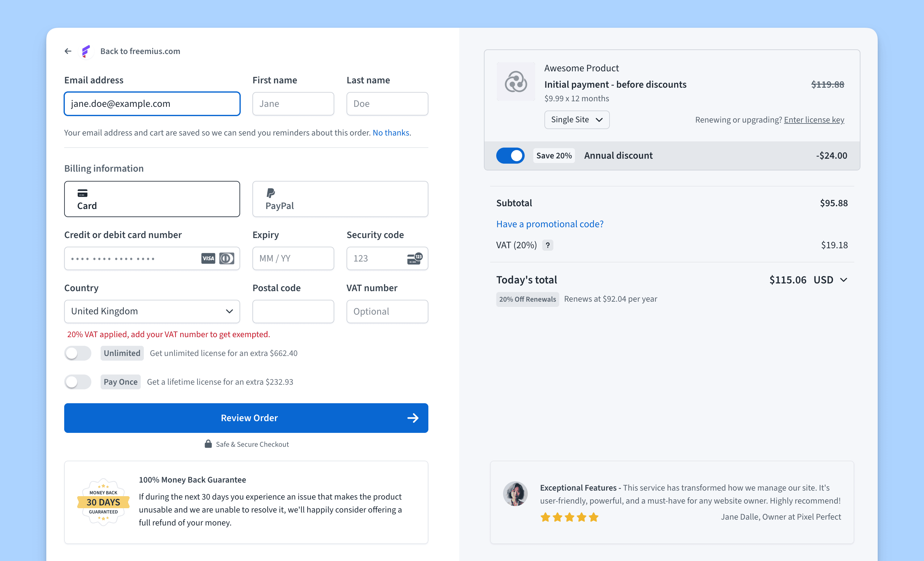
Task: Click the Save 20% badge
Action: [x=554, y=155]
